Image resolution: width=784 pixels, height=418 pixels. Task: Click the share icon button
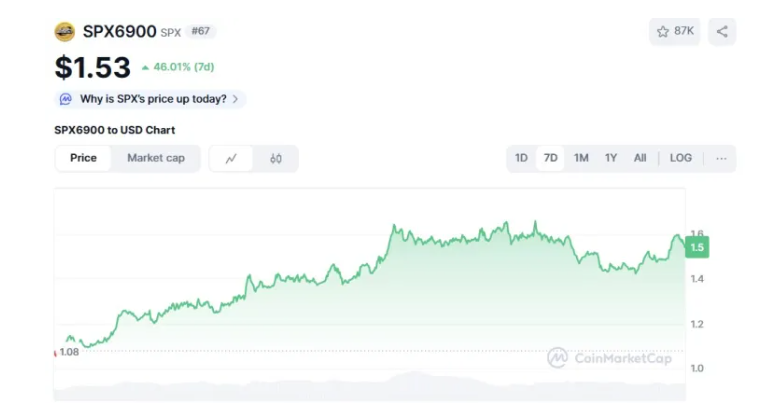(x=722, y=32)
